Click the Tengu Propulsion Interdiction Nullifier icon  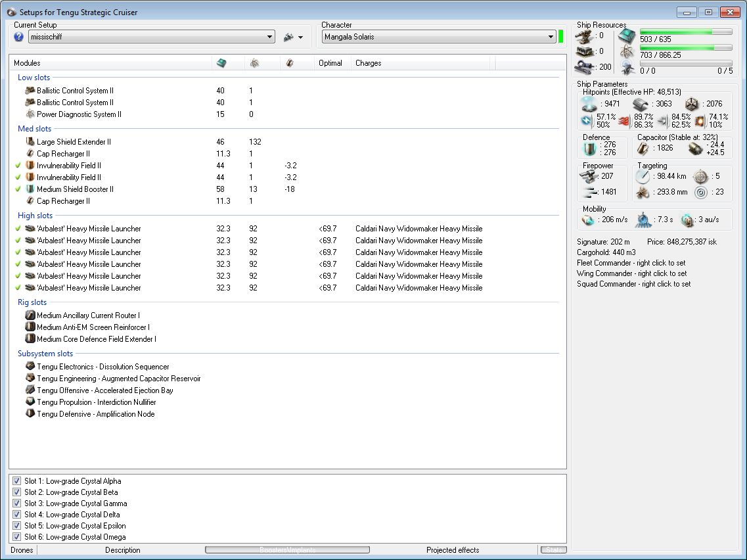point(30,402)
